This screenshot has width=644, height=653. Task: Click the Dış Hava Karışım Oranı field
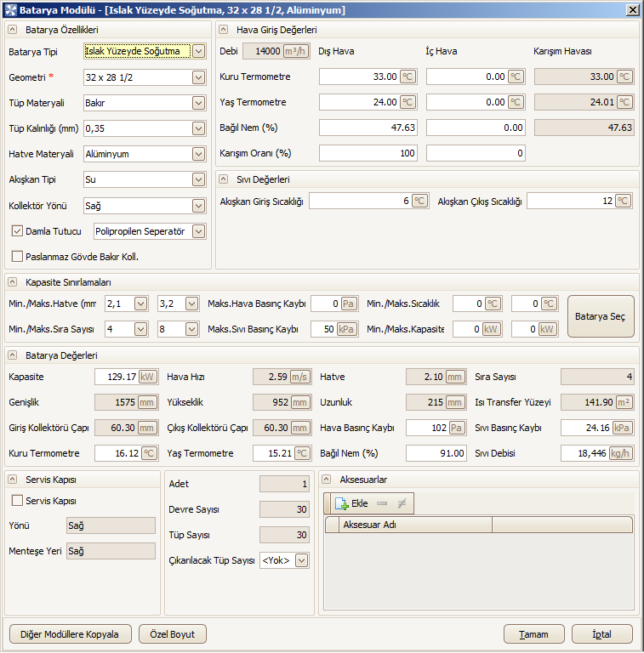pos(368,153)
